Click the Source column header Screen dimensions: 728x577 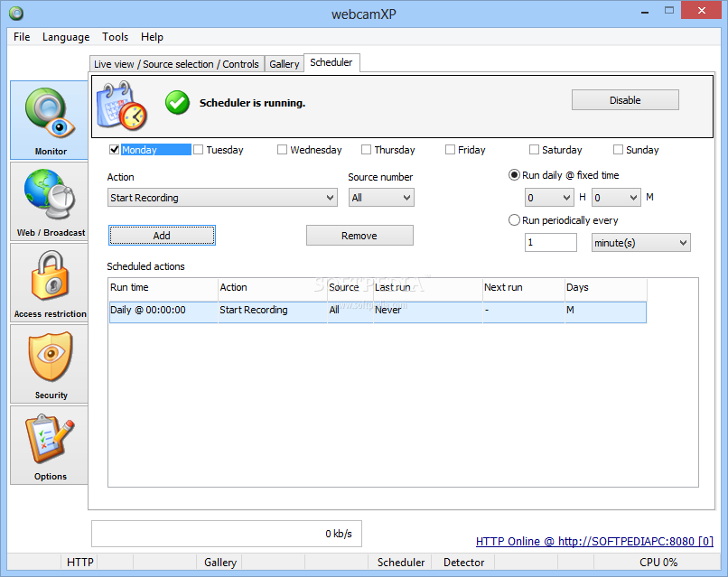350,287
